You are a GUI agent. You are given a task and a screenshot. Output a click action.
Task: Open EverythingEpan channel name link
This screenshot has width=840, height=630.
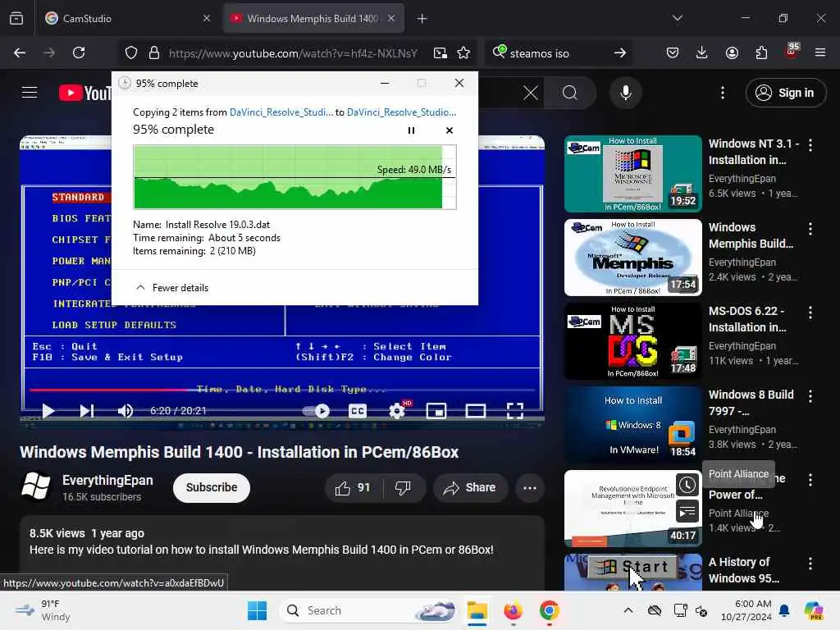click(107, 480)
